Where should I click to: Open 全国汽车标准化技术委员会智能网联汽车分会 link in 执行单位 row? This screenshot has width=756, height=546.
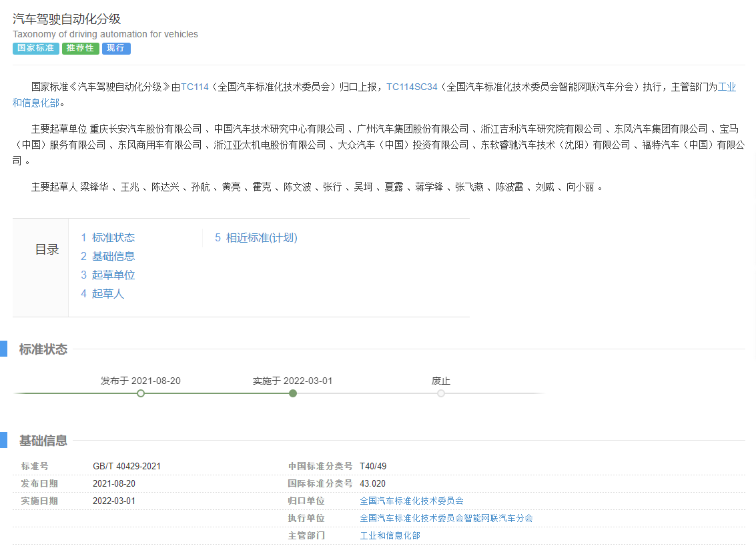446,518
